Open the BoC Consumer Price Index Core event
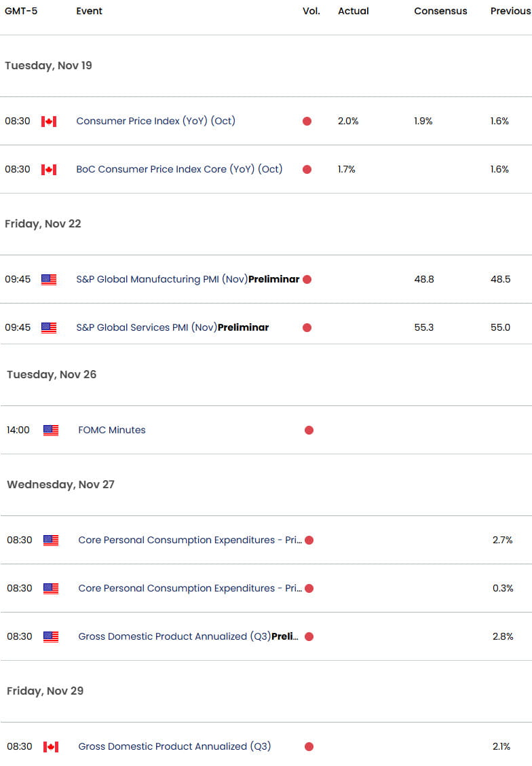This screenshot has width=532, height=766. (180, 169)
